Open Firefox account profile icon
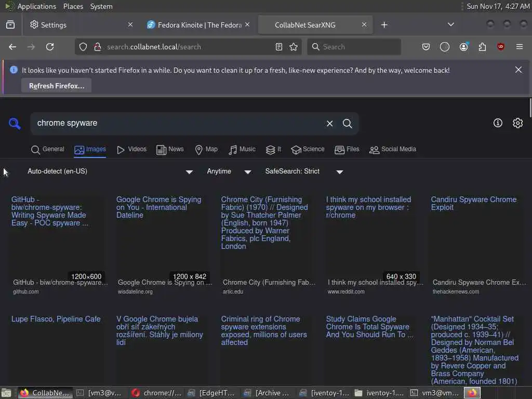 [464, 47]
